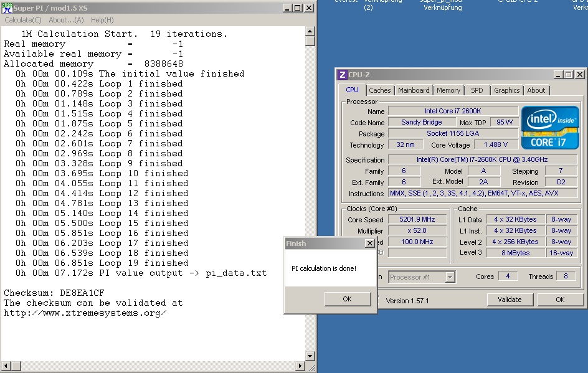588x373 pixels.
Task: Click the Code Name value 'Sandy Bridge'
Action: [422, 122]
